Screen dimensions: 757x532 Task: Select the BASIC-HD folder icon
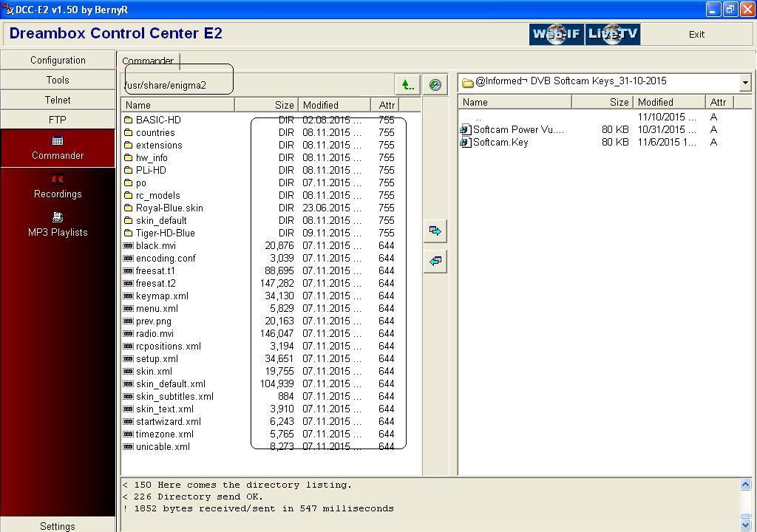coord(128,120)
